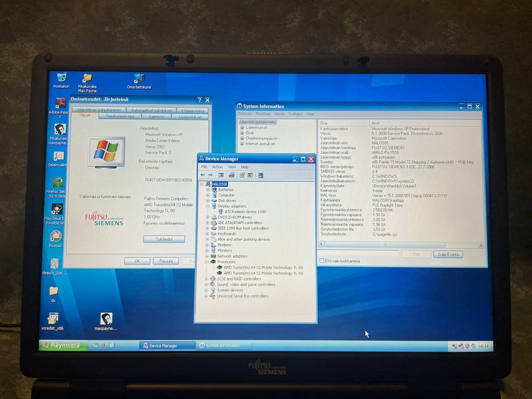Image resolution: width=532 pixels, height=399 pixels.
Task: Collapse the HALOSIR root node
Action: click(x=202, y=184)
